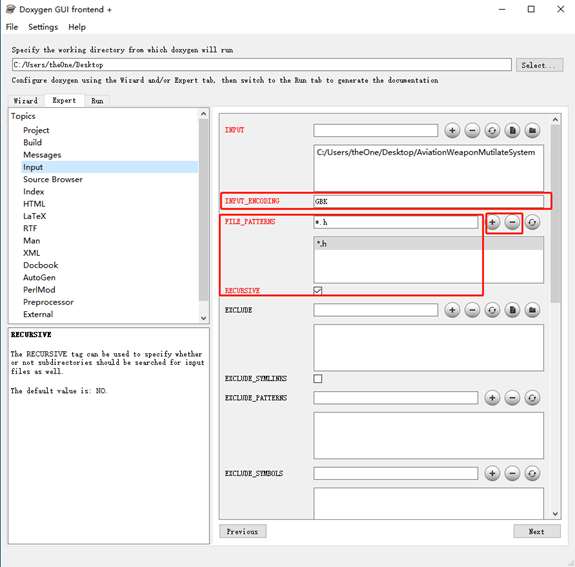Select Source Browser topic
This screenshot has width=575, height=567.
click(53, 179)
